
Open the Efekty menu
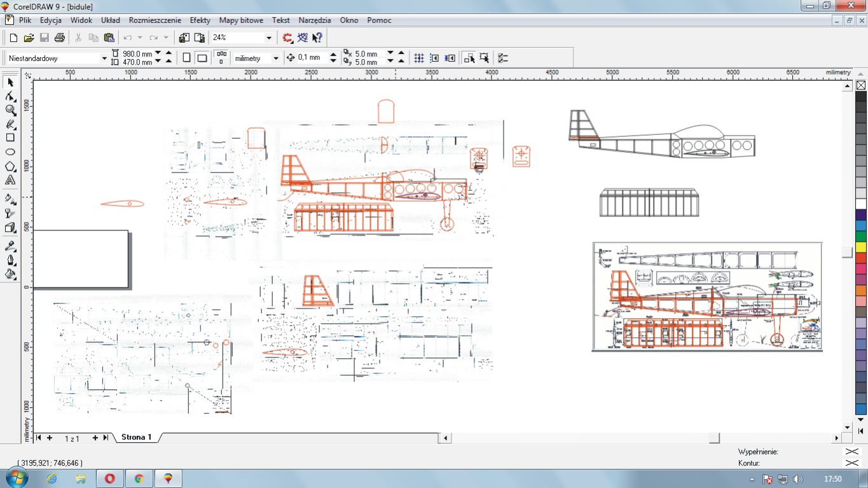[200, 20]
